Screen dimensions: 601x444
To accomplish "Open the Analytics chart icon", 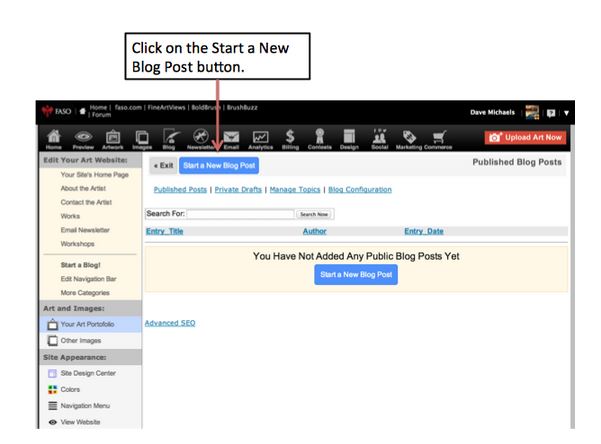I will [261, 139].
